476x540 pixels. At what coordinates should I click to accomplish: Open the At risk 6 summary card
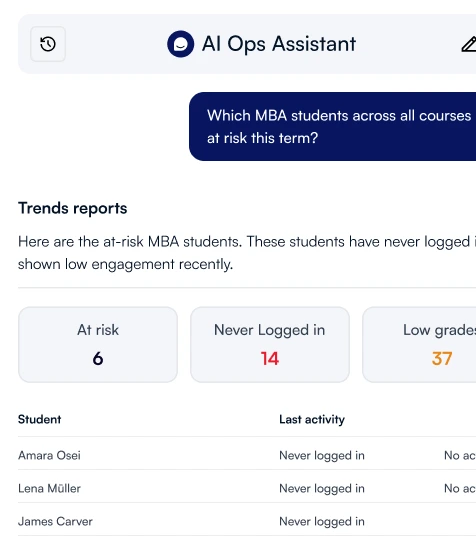point(98,345)
